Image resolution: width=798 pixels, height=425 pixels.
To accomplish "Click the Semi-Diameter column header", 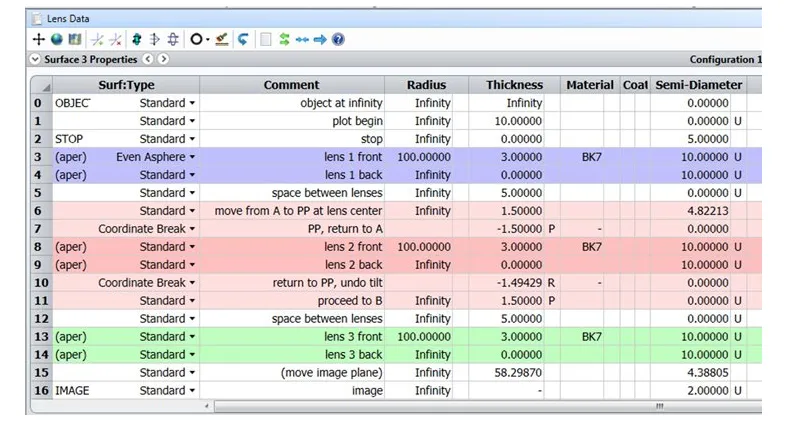I will 698,85.
